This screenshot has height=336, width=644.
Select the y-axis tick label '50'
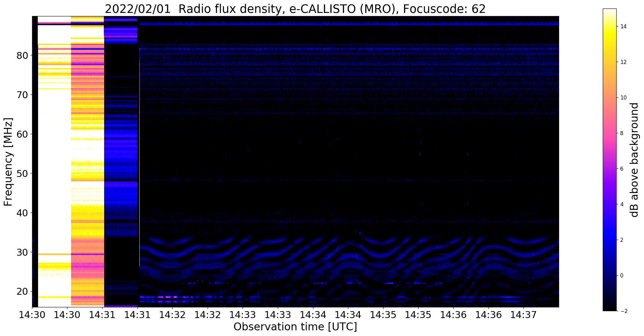pyautogui.click(x=22, y=174)
